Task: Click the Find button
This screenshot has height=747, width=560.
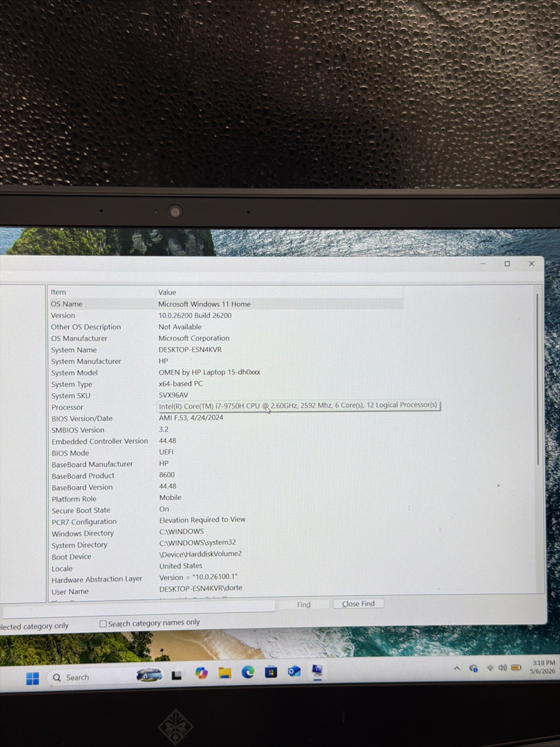Action: (304, 605)
